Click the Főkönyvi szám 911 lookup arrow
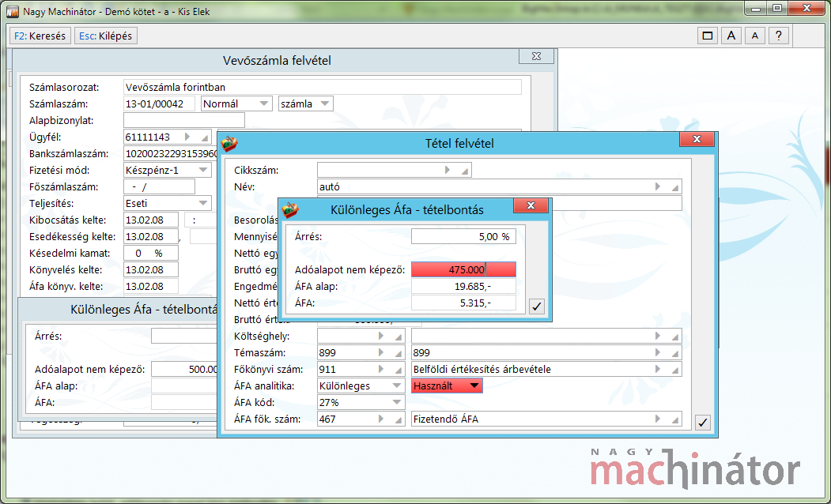831x504 pixels. (x=380, y=369)
